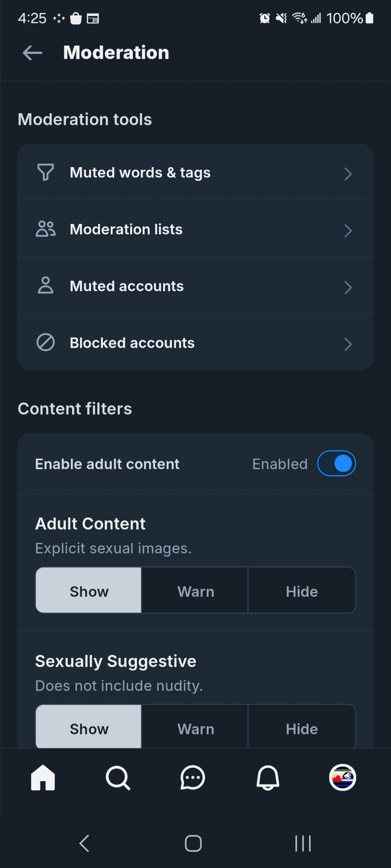Open Notifications bell icon

click(268, 778)
